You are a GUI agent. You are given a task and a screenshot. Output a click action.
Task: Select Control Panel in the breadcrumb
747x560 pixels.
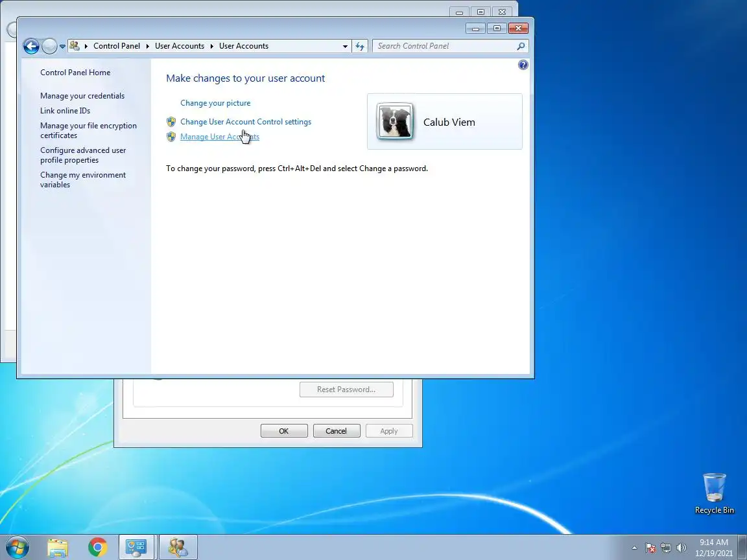(117, 46)
